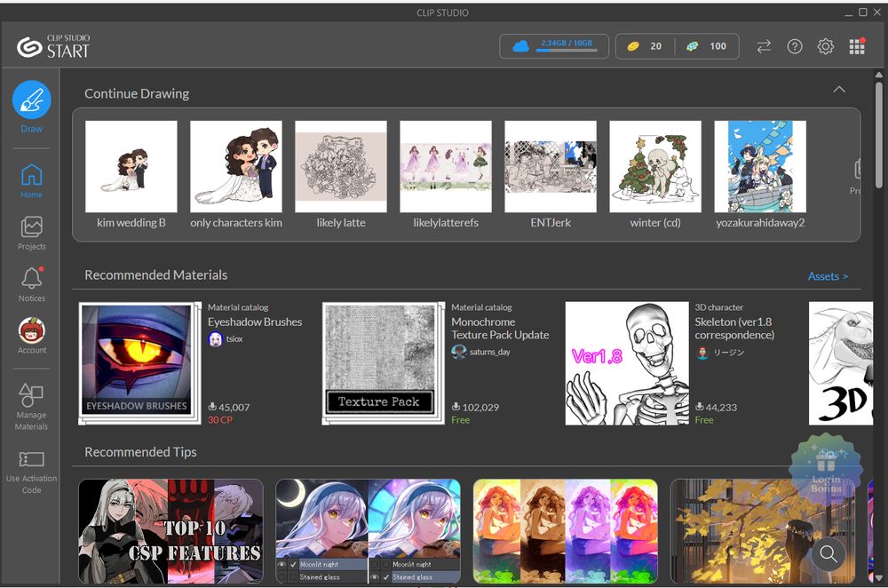
Task: Click the Continue Drawing heading
Action: tap(137, 94)
